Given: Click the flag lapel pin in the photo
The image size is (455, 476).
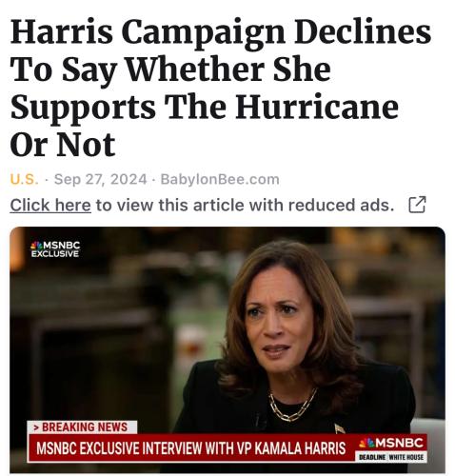Looking at the screenshot, I should (x=340, y=428).
